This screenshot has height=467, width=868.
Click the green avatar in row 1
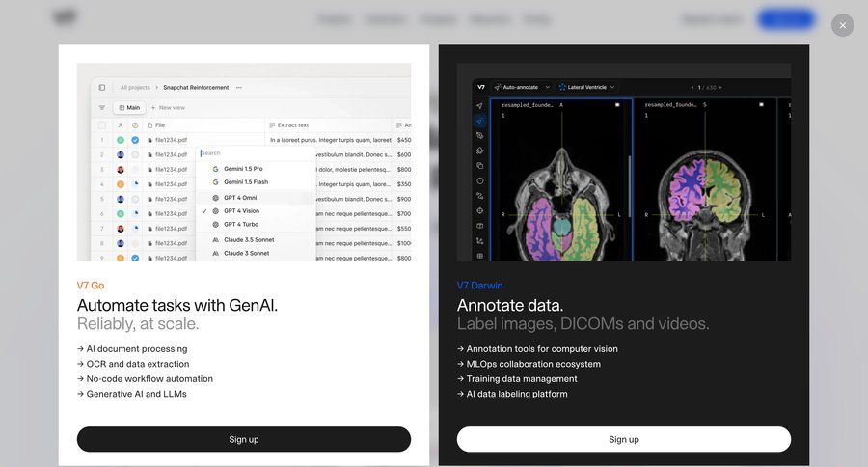[121, 140]
